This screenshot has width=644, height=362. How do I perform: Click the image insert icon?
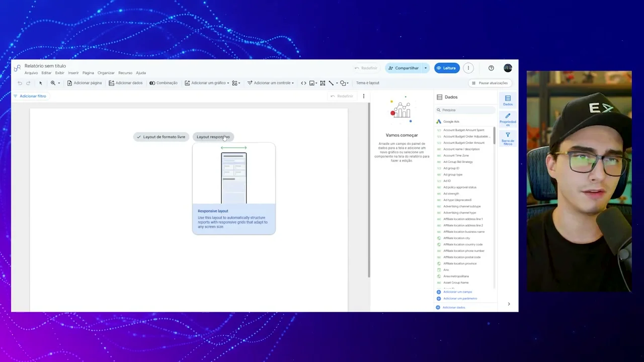(312, 83)
